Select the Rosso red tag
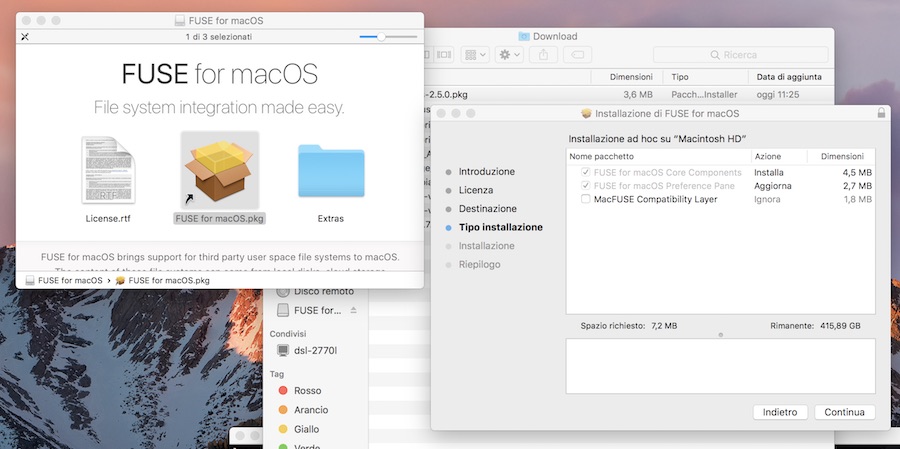Screen dimensions: 900x449 (308, 390)
